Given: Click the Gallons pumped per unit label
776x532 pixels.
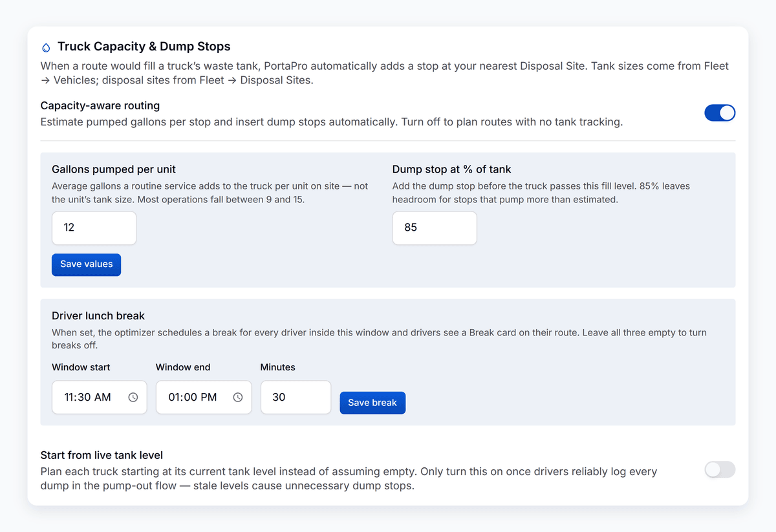Looking at the screenshot, I should point(114,169).
